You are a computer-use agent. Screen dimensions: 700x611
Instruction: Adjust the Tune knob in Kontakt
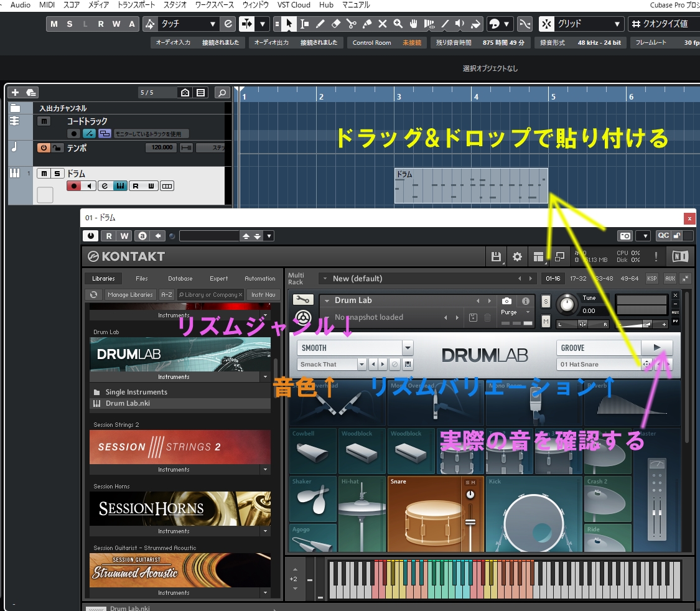pyautogui.click(x=567, y=306)
